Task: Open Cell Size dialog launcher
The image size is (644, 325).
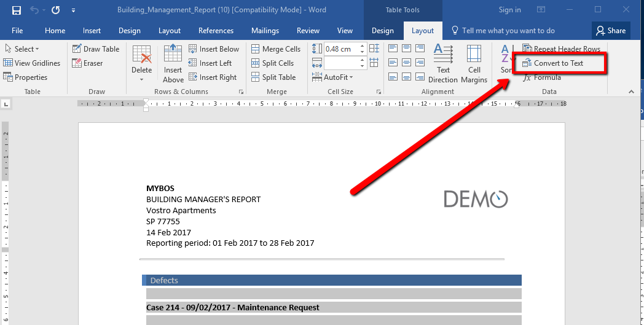Action: 379,92
